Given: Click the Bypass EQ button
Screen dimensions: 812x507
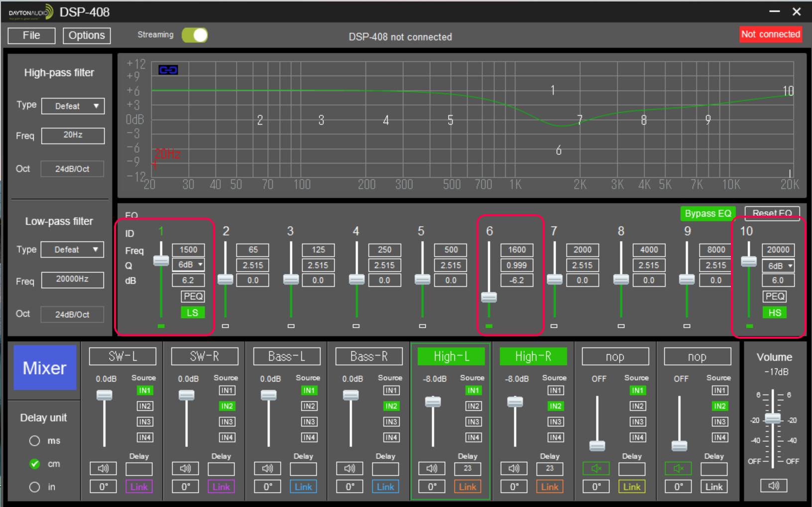Looking at the screenshot, I should [707, 214].
